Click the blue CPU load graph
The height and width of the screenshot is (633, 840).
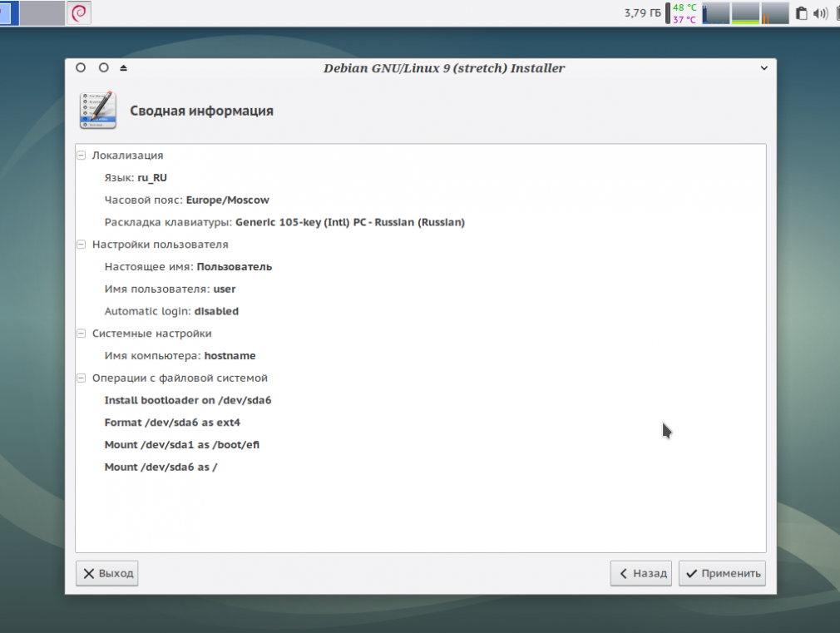[x=716, y=13]
